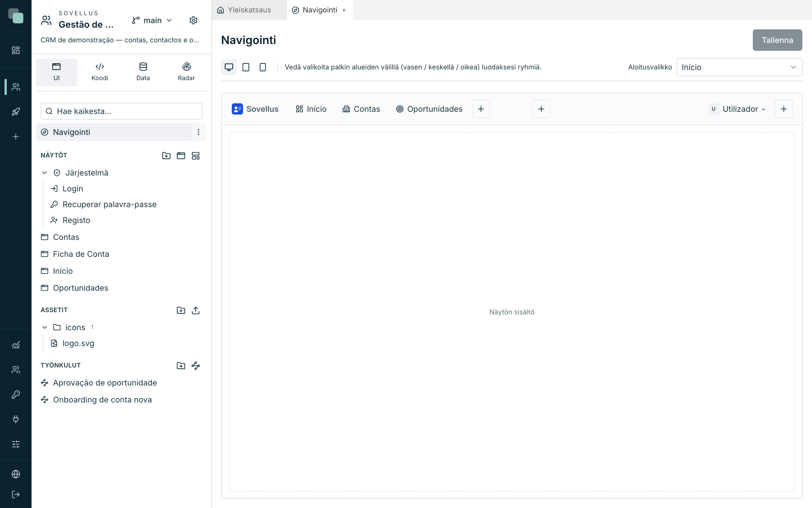Viewport: 812px width, 508px height.
Task: Click Oportunidades item in nav bar
Action: pyautogui.click(x=429, y=109)
